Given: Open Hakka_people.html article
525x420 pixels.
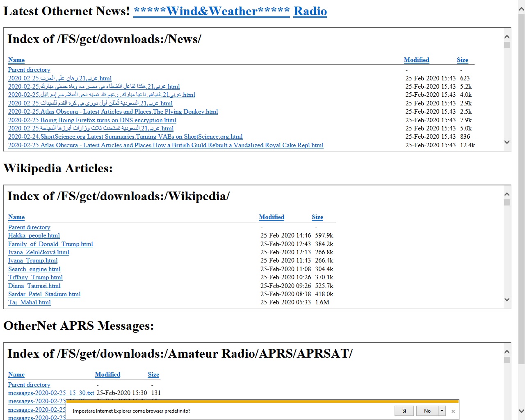Looking at the screenshot, I should (x=34, y=235).
